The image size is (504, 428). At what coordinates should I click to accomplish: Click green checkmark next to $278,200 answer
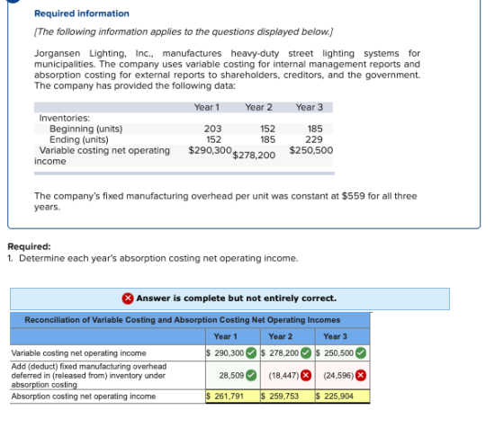pyautogui.click(x=306, y=353)
